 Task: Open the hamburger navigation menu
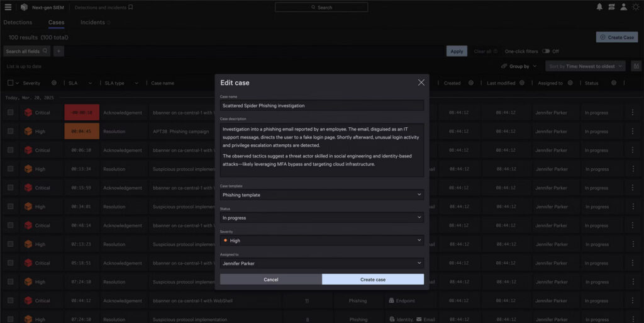pyautogui.click(x=8, y=8)
